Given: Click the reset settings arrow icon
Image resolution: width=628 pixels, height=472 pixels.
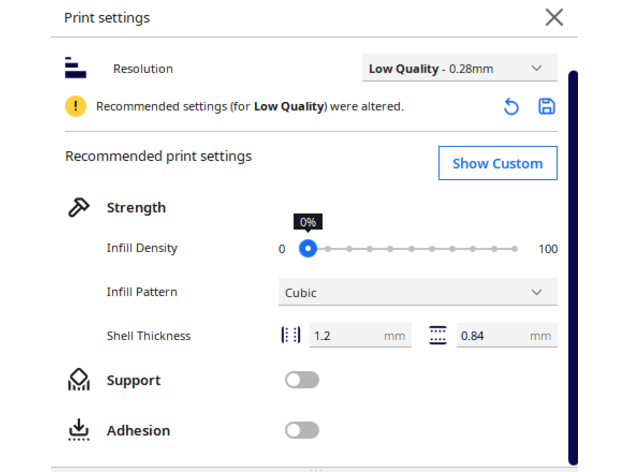Looking at the screenshot, I should (512, 107).
